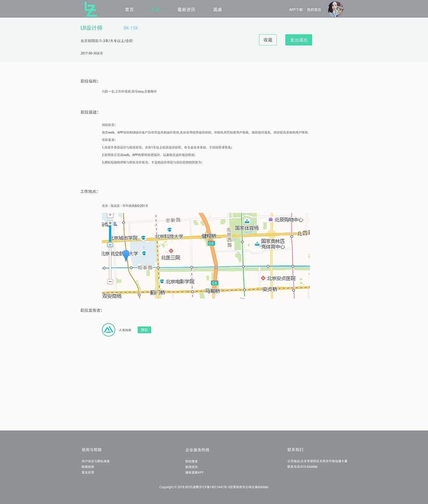Click the 北京电影学院 school icon
Viewport: 428px width, 504px height.
tap(162, 282)
